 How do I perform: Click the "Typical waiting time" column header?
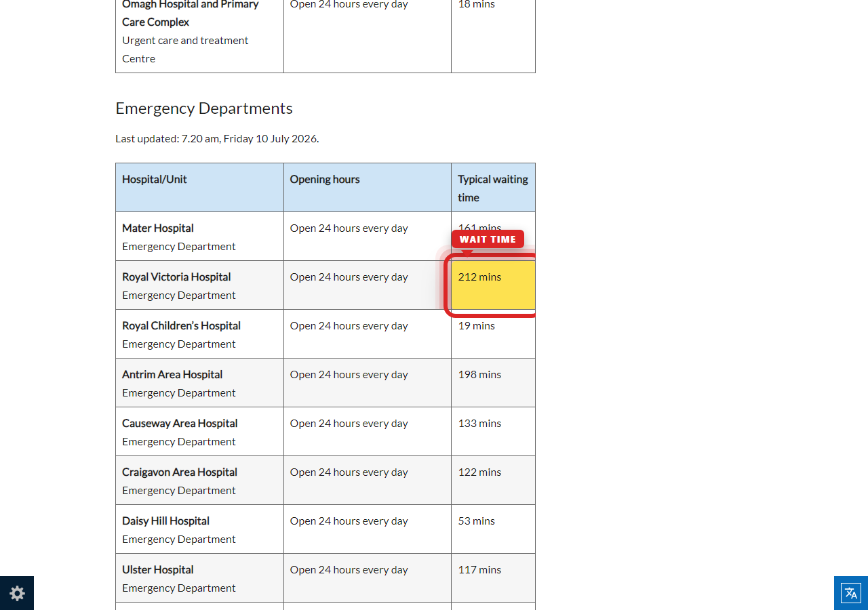[493, 188]
